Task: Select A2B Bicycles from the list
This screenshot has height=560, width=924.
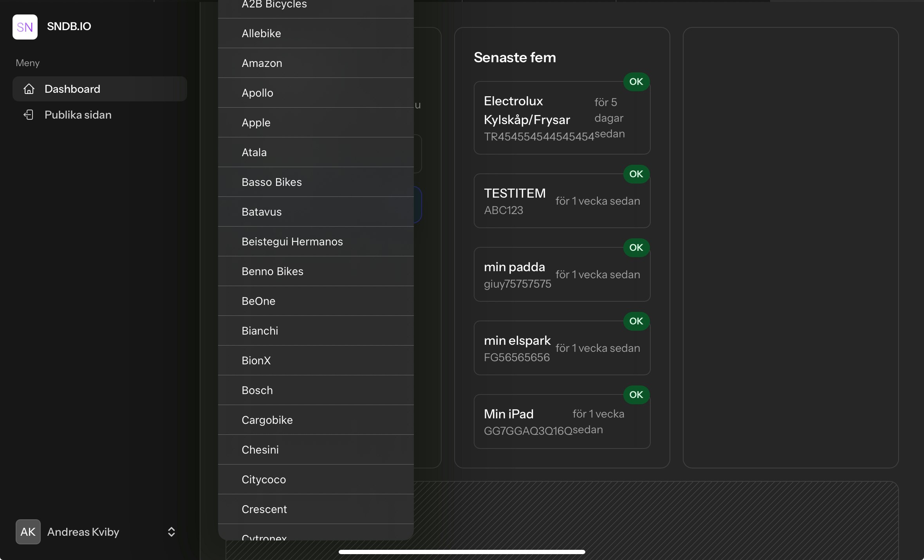Action: (316, 6)
